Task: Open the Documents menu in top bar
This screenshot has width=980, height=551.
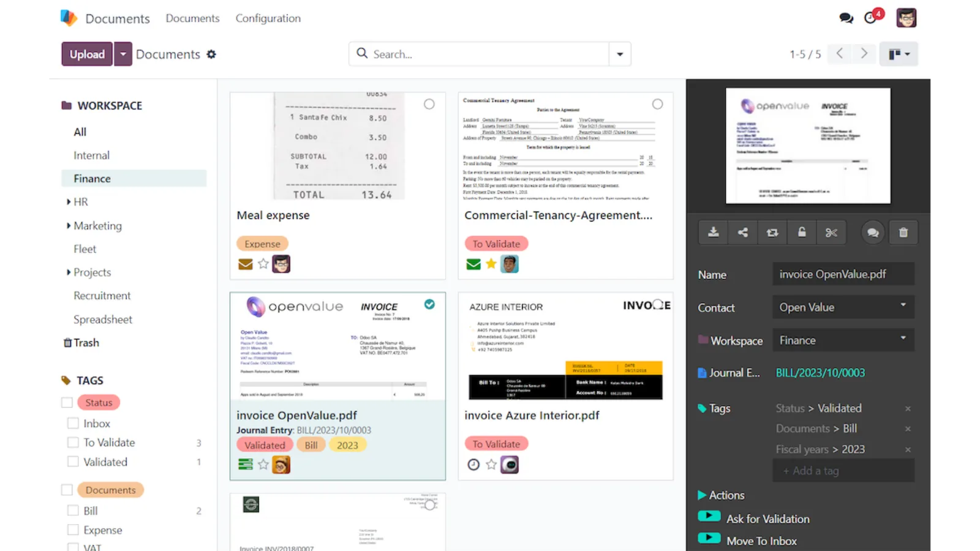Action: click(192, 18)
